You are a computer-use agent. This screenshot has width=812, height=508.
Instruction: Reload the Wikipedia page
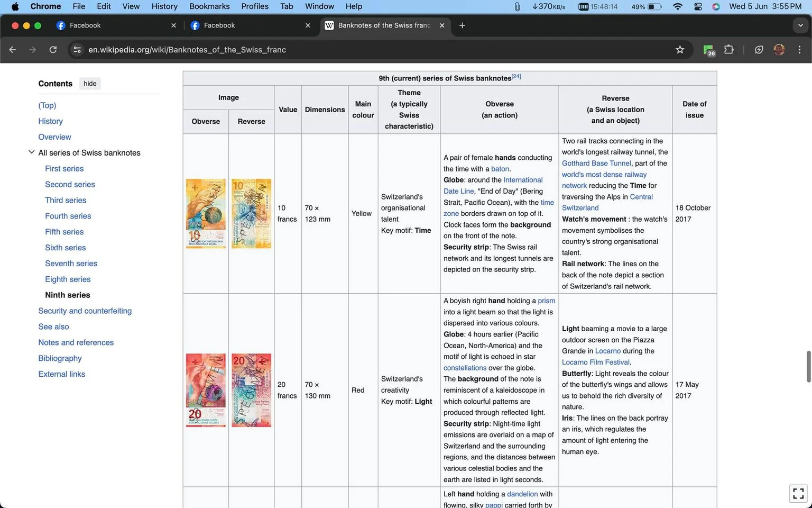pyautogui.click(x=53, y=50)
